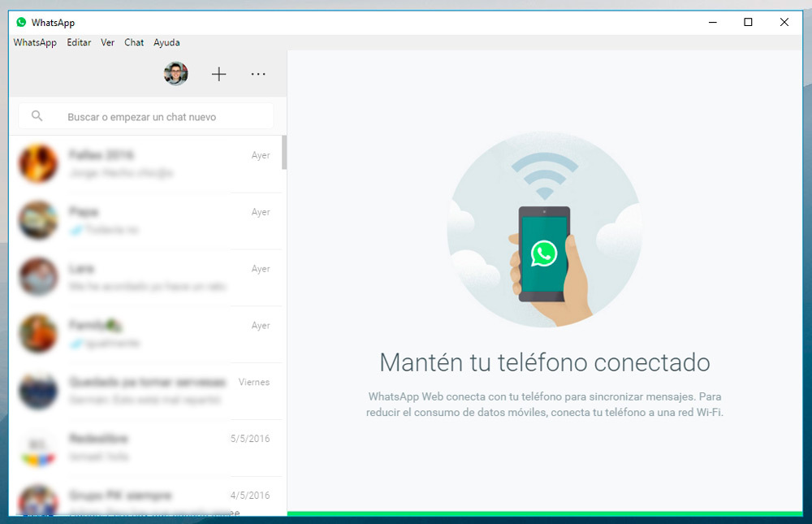Click the Fallas 2016 group avatar

pyautogui.click(x=38, y=163)
